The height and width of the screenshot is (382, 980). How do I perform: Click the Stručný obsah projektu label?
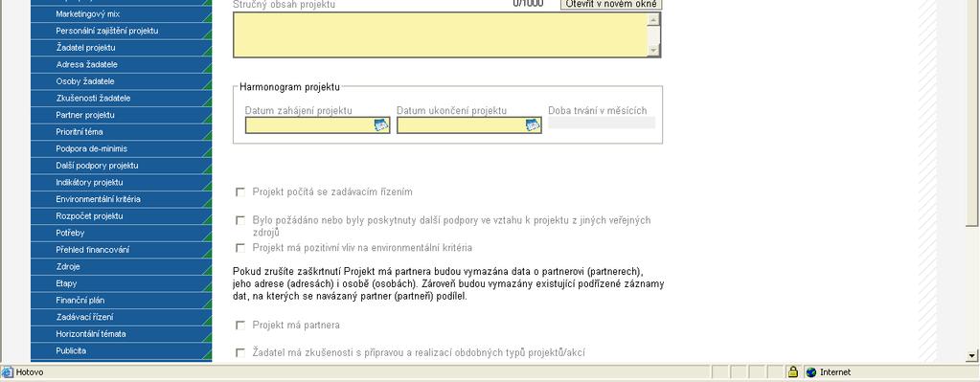point(284,5)
